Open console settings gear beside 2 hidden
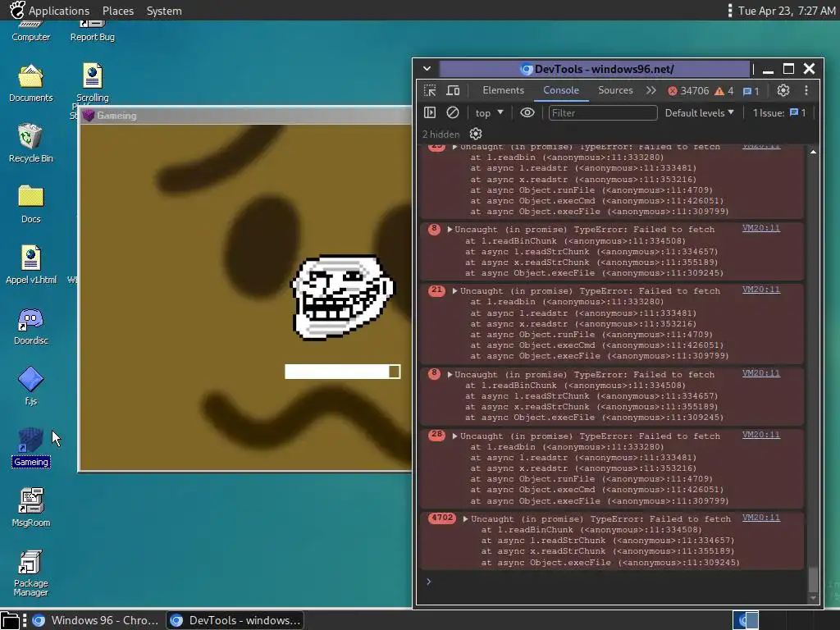This screenshot has width=840, height=630. (x=476, y=134)
